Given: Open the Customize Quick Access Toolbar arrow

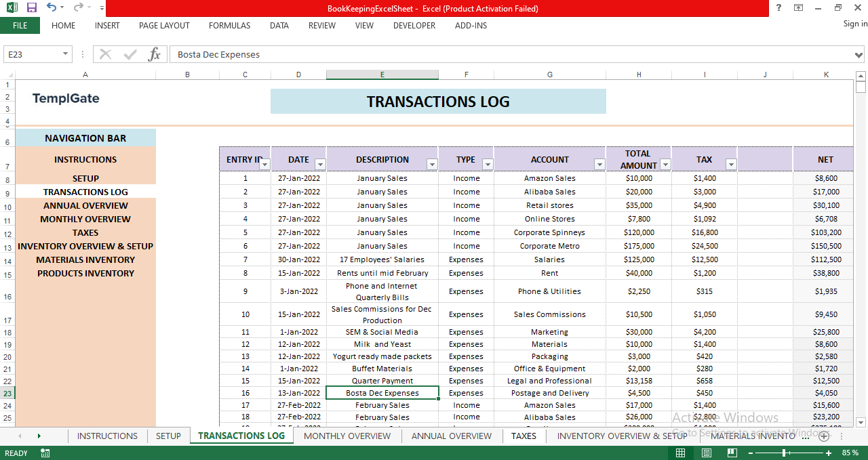Looking at the screenshot, I should point(102,8).
